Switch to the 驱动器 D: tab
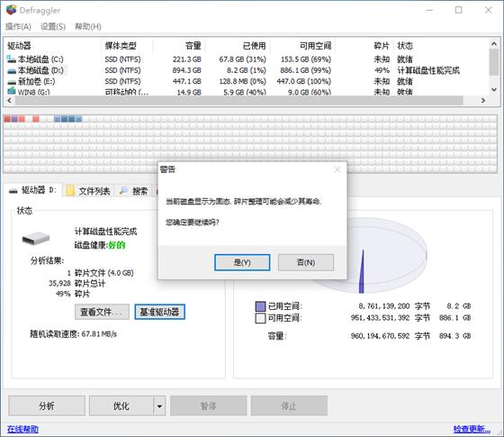The width and height of the screenshot is (504, 437). [x=32, y=190]
